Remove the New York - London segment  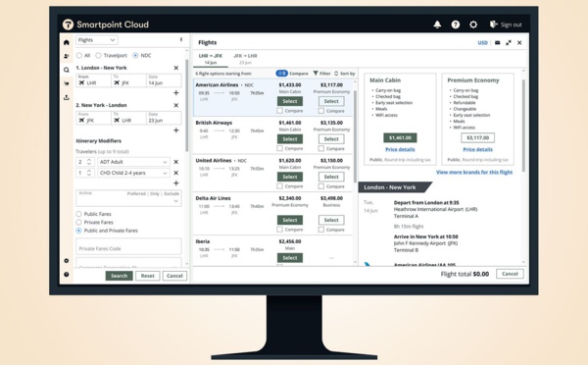175,106
